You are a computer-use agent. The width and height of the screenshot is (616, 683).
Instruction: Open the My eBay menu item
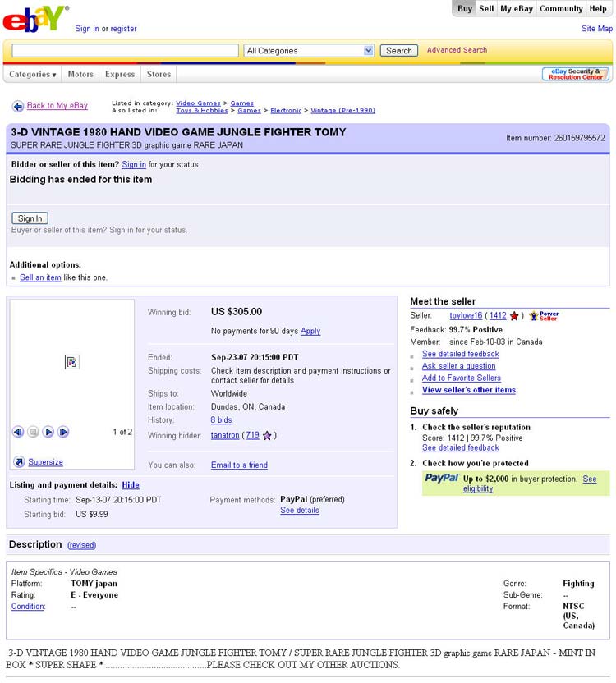(517, 9)
